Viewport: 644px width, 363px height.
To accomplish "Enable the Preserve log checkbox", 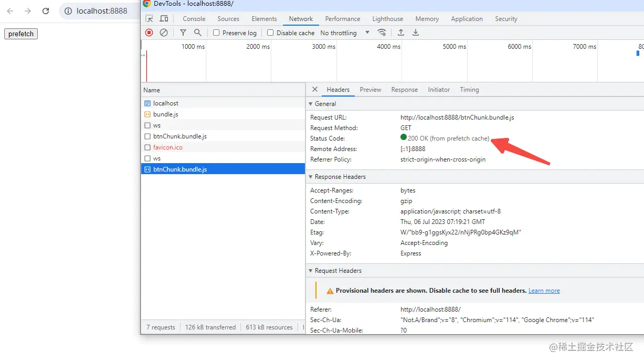I will 216,33.
